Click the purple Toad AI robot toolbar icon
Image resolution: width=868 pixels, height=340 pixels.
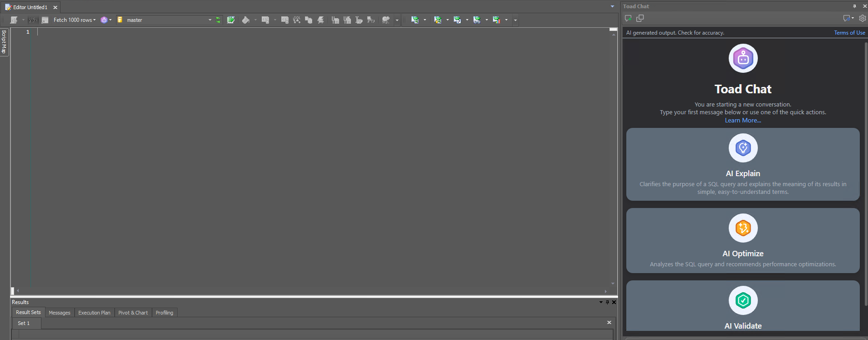[x=104, y=20]
